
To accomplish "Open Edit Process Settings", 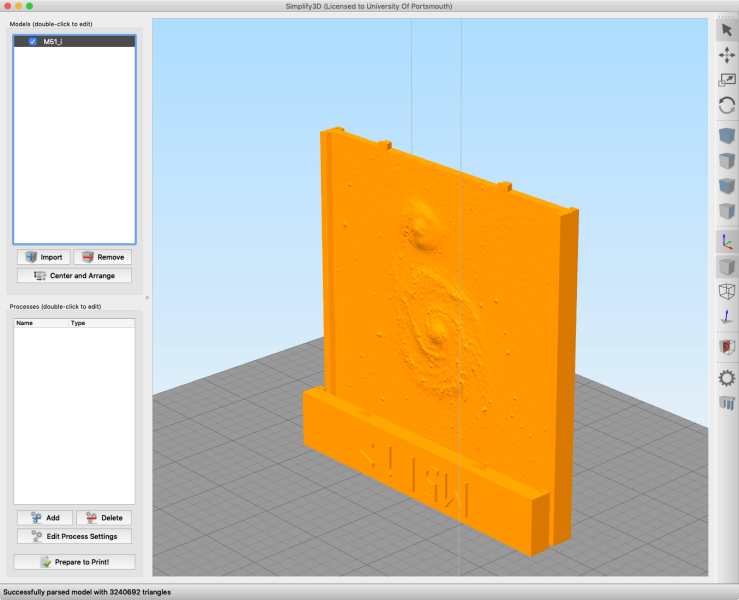I will [x=74, y=536].
